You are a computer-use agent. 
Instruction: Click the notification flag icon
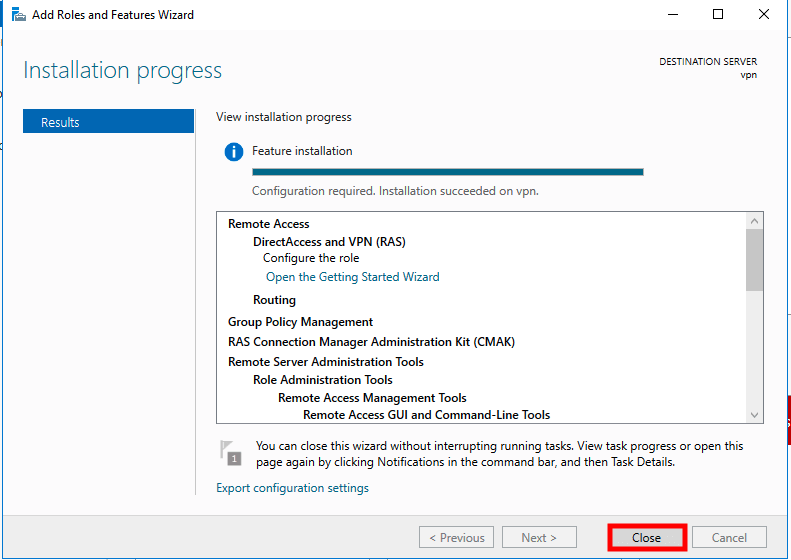[230, 452]
